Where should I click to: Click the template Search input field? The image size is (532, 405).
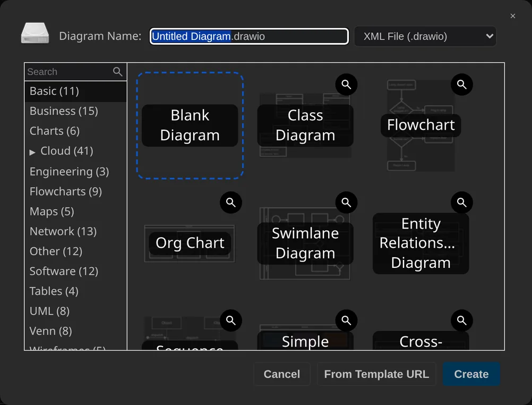point(68,72)
